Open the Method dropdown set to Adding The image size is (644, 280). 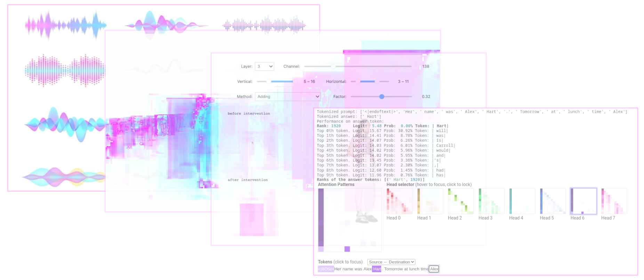288,97
